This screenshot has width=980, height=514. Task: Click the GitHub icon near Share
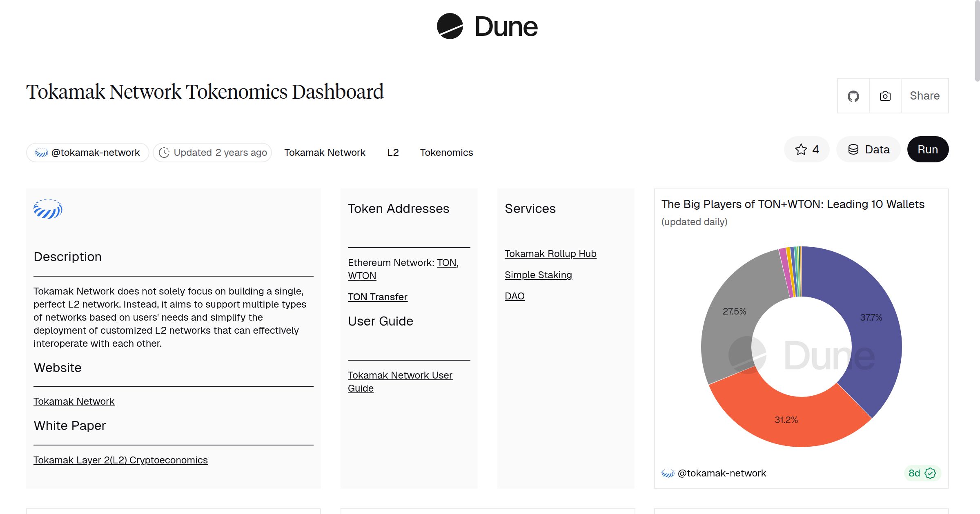click(853, 96)
